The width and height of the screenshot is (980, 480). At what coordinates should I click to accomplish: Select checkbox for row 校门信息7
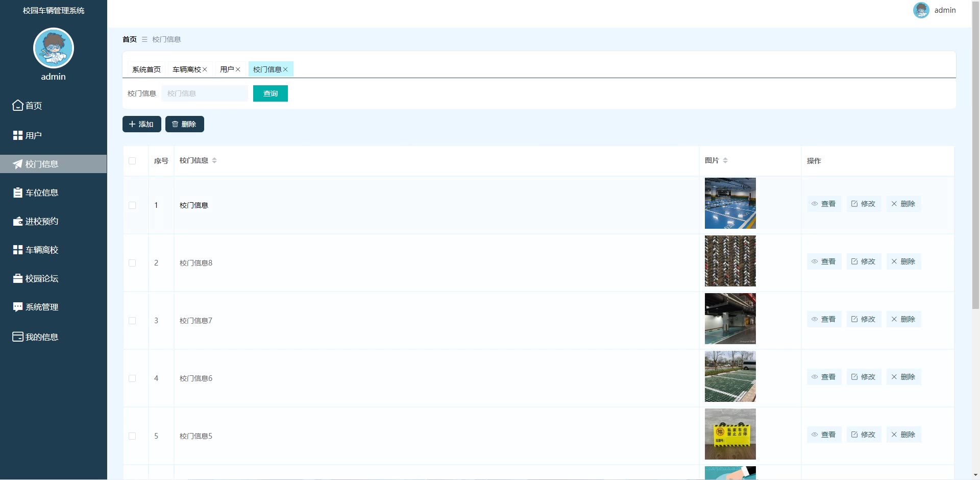[x=132, y=321]
